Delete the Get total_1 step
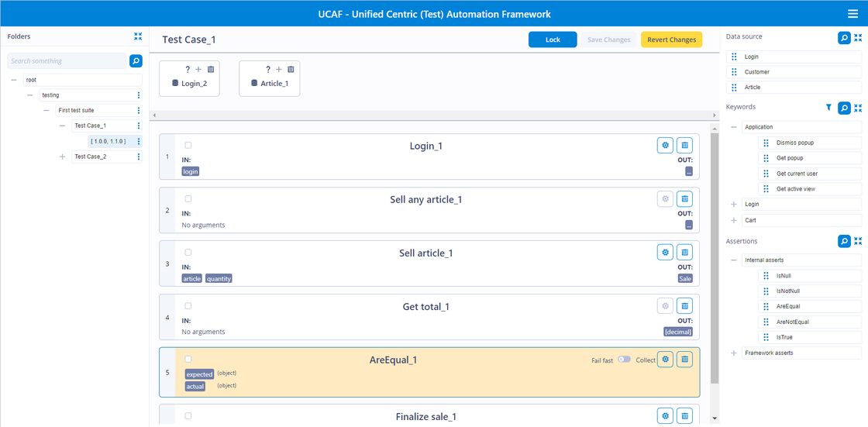 685,305
